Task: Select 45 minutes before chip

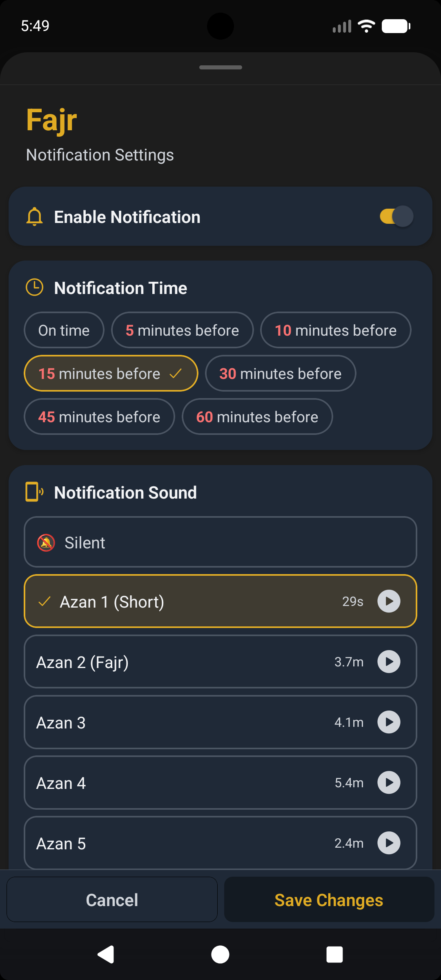Action: (99, 416)
